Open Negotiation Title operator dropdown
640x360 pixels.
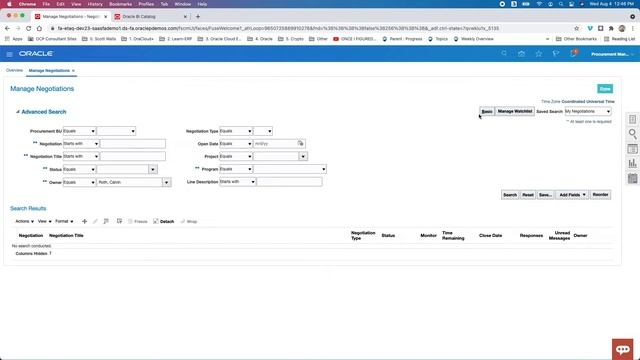tap(81, 156)
